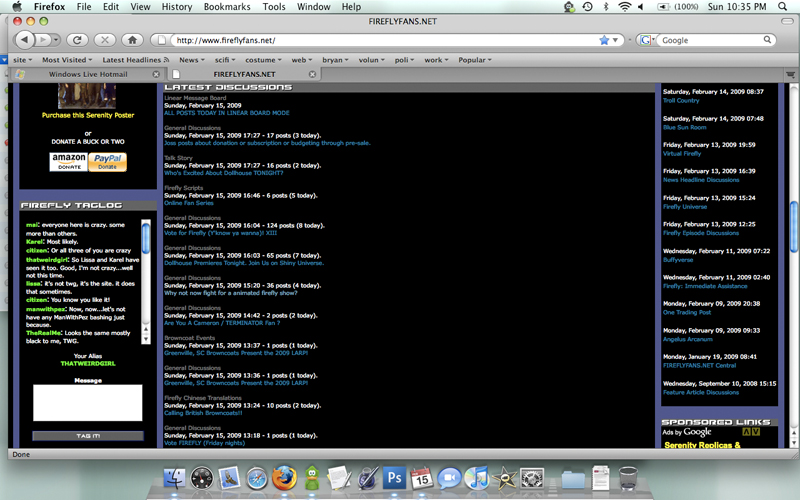Open iCal from the Dock
Image resolution: width=800 pixels, height=500 pixels.
click(422, 478)
